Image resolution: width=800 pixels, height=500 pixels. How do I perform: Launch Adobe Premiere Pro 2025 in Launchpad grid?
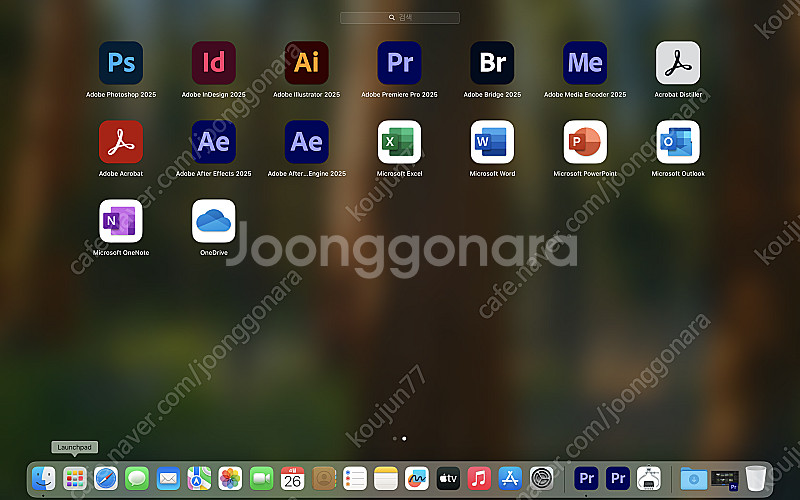point(399,63)
